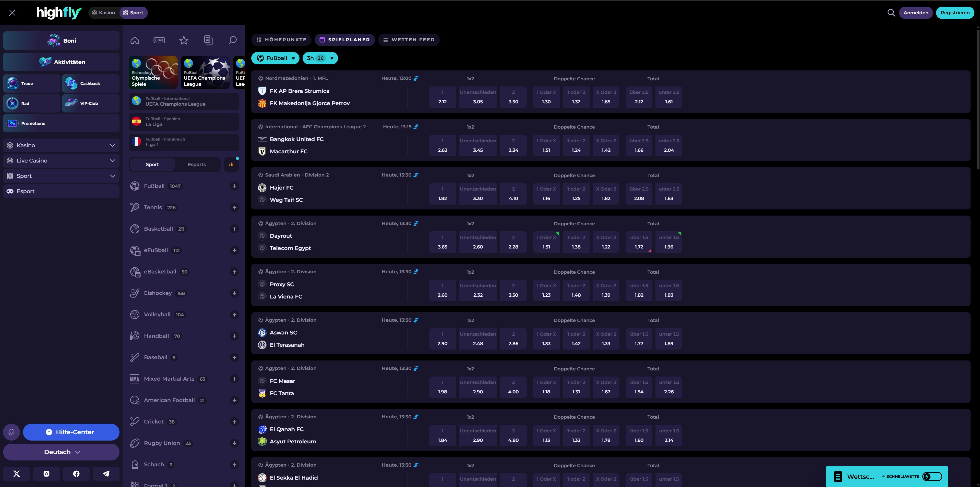Screen dimensions: 980x487
Task: Open the Deutsch language selector
Action: coord(61,452)
